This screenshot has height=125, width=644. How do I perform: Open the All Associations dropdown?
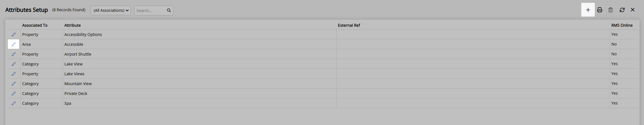pos(111,10)
